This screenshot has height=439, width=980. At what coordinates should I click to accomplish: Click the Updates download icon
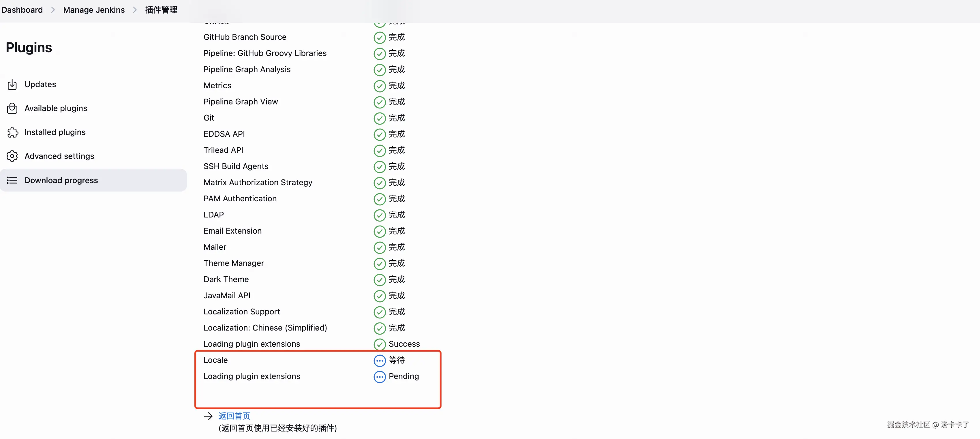click(12, 85)
